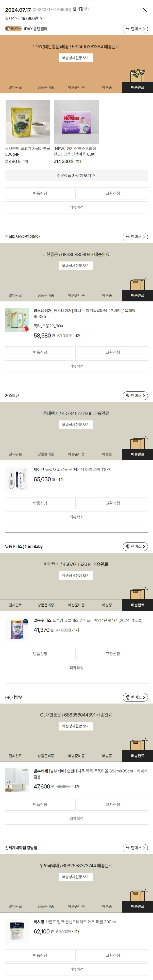
Task: Open the 1DAY 동탄센터 store badge icon
Action: point(13,28)
